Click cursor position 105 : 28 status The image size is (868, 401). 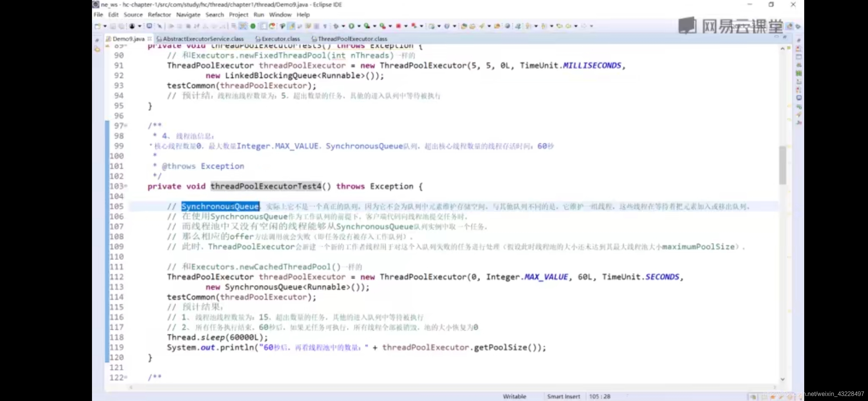(x=599, y=396)
